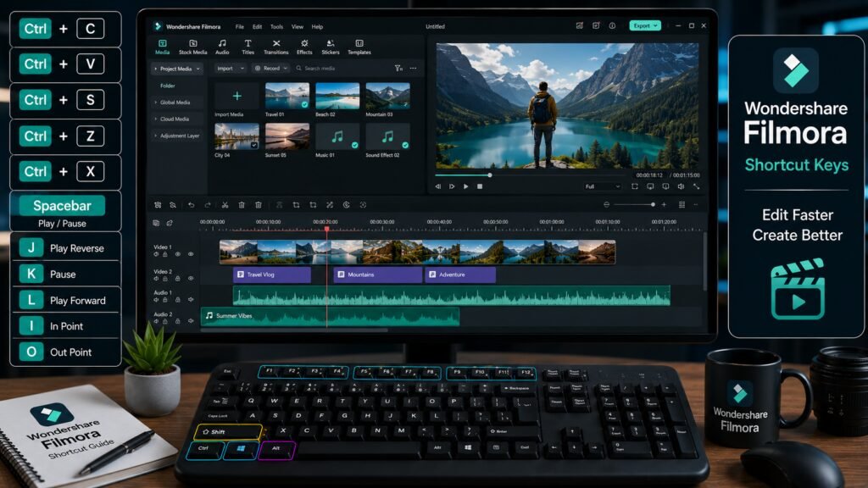Step forward one frame in preview
Screen dimensions: 868x488
click(452, 186)
